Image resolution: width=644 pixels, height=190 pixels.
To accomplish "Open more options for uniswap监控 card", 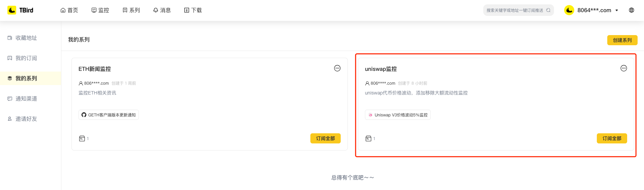I will point(623,68).
